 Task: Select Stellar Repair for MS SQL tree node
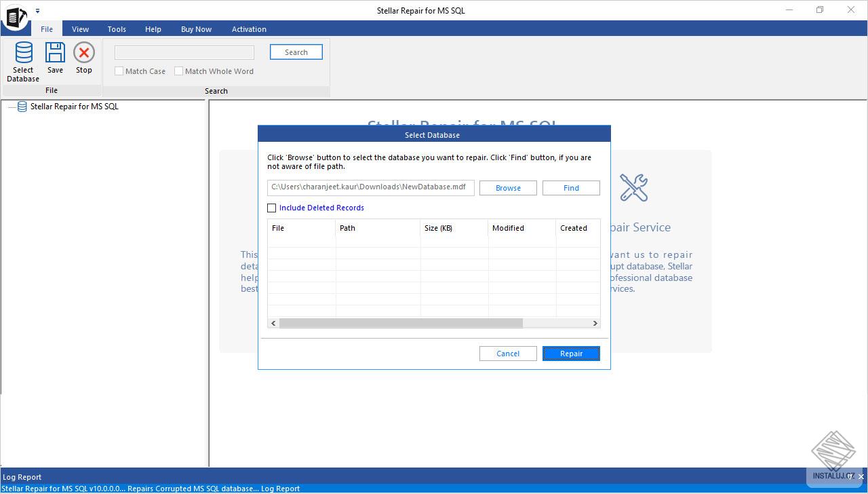(x=75, y=107)
